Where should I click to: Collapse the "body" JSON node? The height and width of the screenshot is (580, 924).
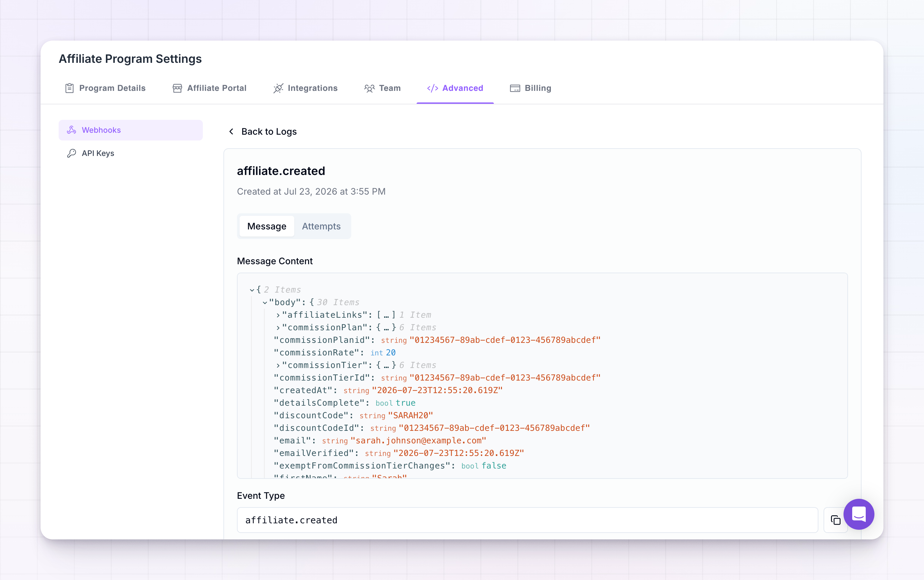[x=265, y=303]
